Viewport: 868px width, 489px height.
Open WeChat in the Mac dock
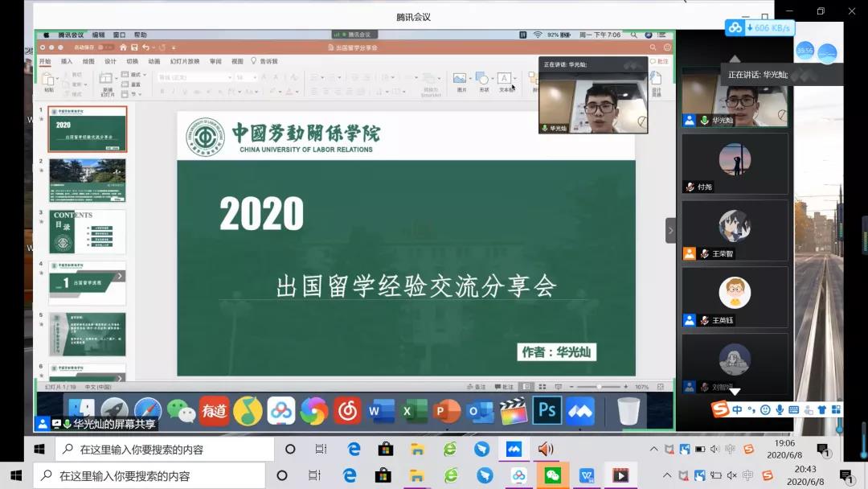tap(181, 411)
